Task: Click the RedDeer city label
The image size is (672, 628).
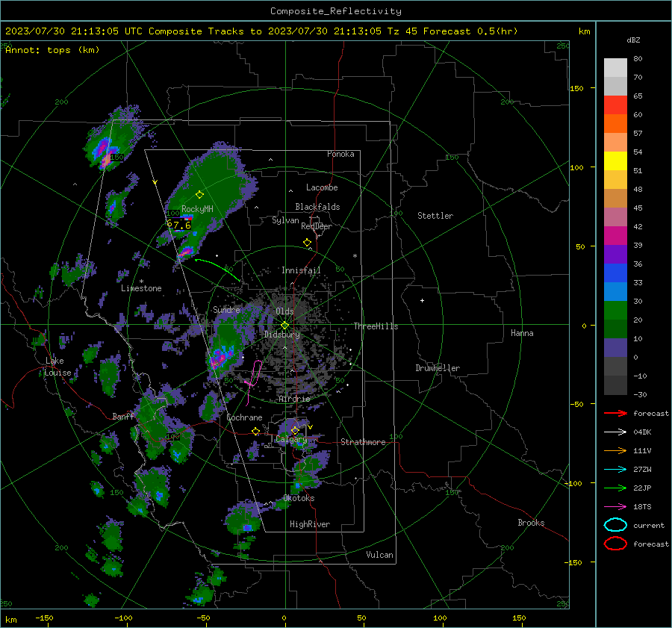Action: 317,226
